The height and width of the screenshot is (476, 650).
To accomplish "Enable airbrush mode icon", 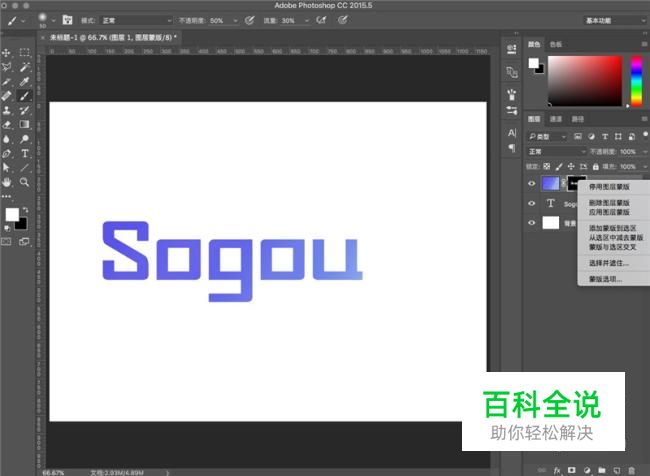I will [x=321, y=20].
